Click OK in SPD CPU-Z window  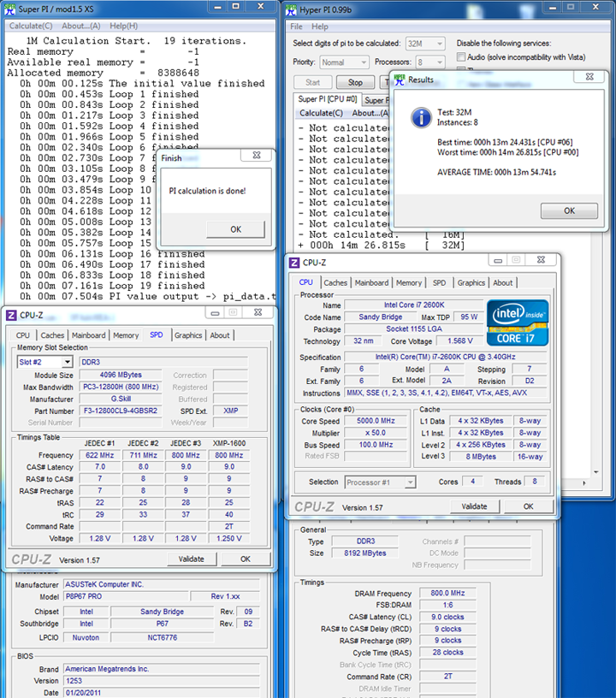tap(246, 559)
